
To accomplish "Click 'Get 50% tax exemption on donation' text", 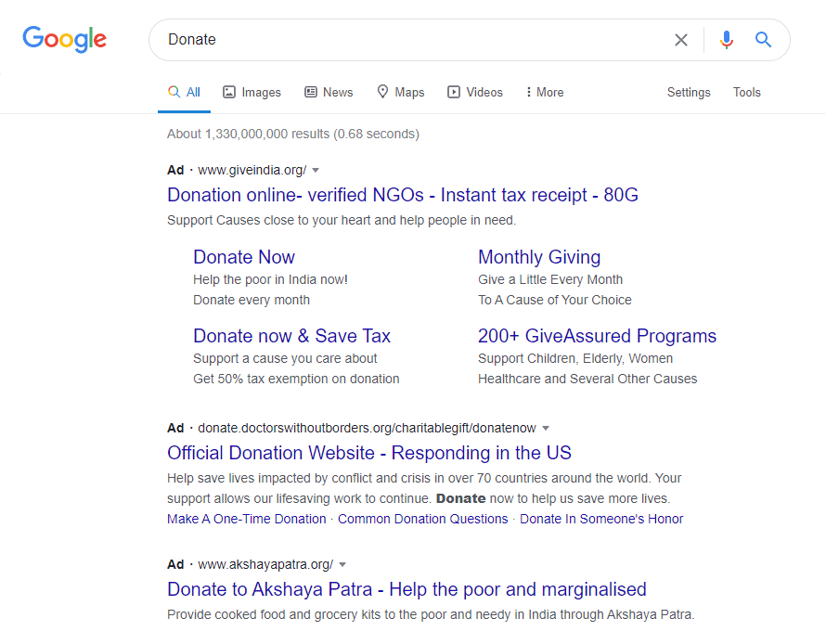I will pyautogui.click(x=296, y=380).
